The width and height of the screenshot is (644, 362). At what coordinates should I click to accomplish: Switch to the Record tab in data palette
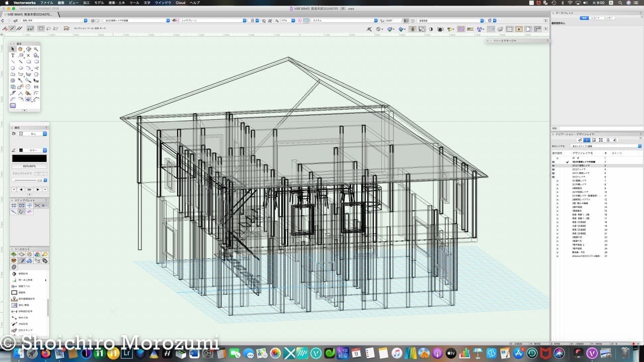pos(595,18)
